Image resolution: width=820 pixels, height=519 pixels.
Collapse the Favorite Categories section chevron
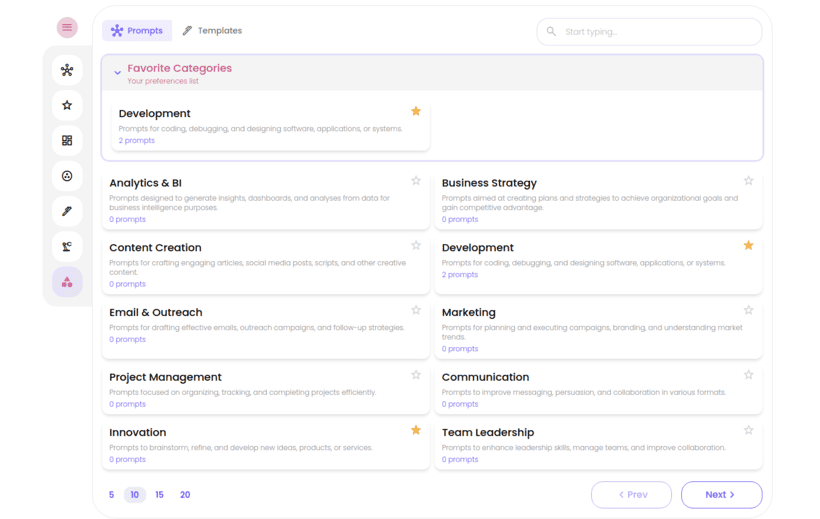pos(117,73)
